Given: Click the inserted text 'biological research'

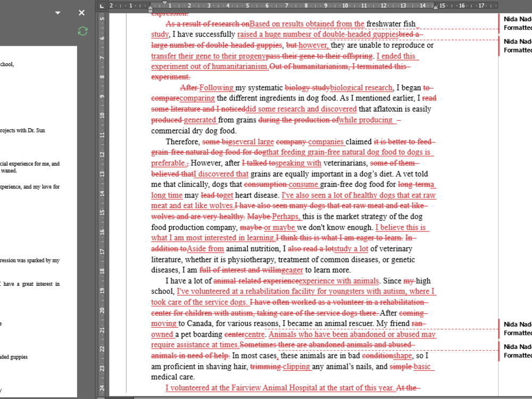Looking at the screenshot, I should tap(361, 88).
